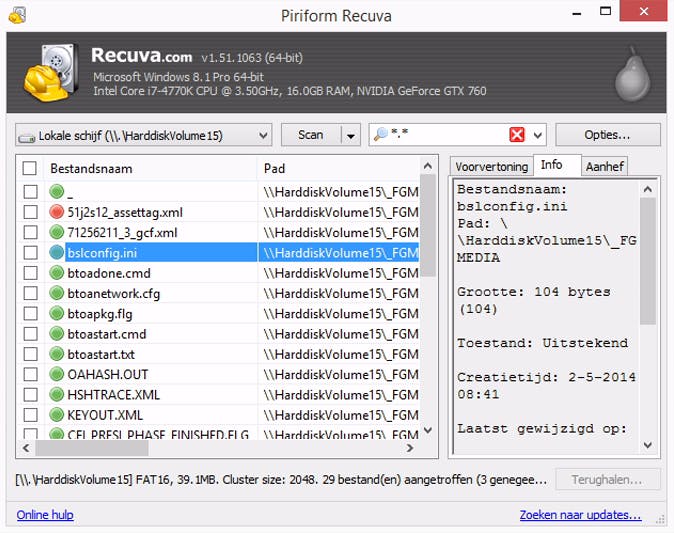Screen dimensions: 674x533
Task: Click green status dot for 71256211_3_gcf.xml
Action: (56, 232)
